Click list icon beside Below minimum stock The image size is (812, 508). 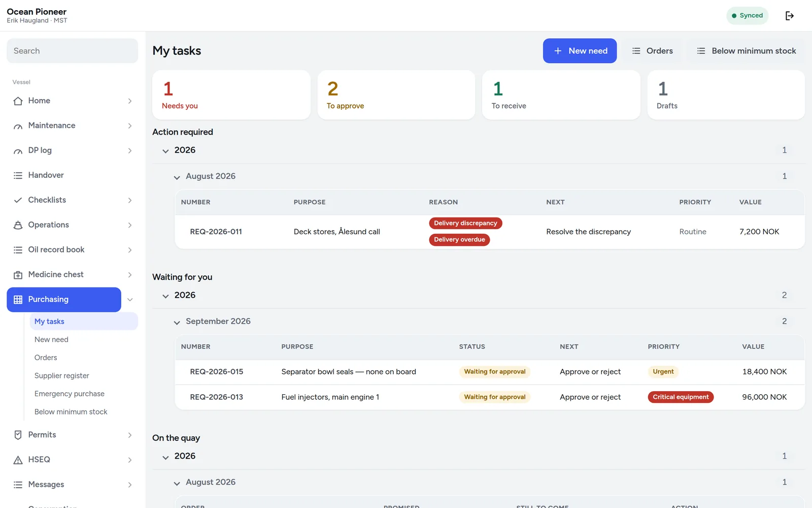[701, 51]
